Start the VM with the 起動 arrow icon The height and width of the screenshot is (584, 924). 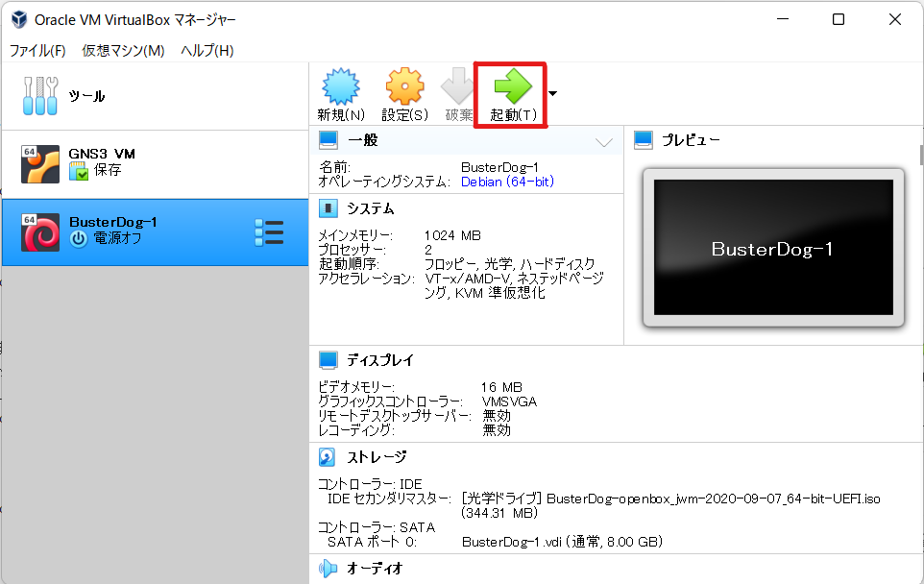point(510,86)
